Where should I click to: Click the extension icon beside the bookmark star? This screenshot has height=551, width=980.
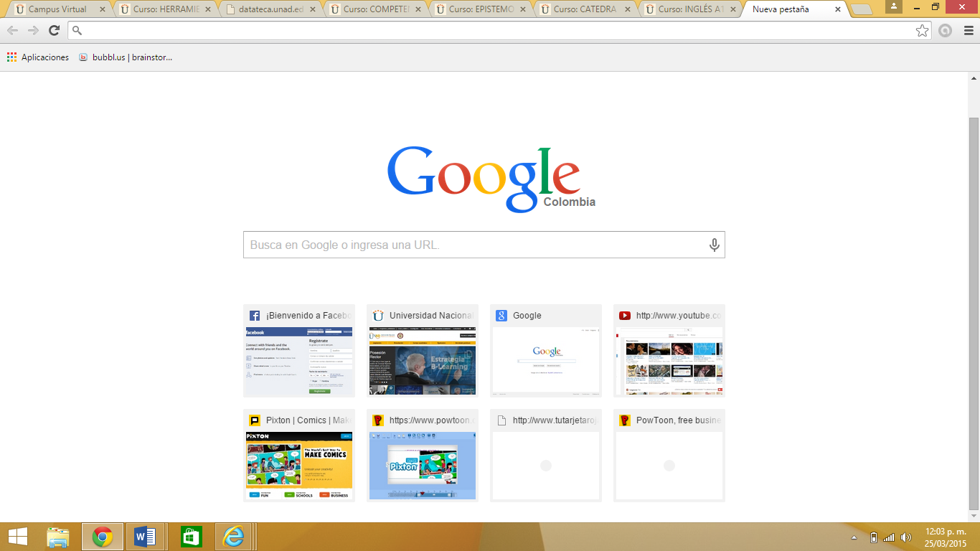click(946, 30)
